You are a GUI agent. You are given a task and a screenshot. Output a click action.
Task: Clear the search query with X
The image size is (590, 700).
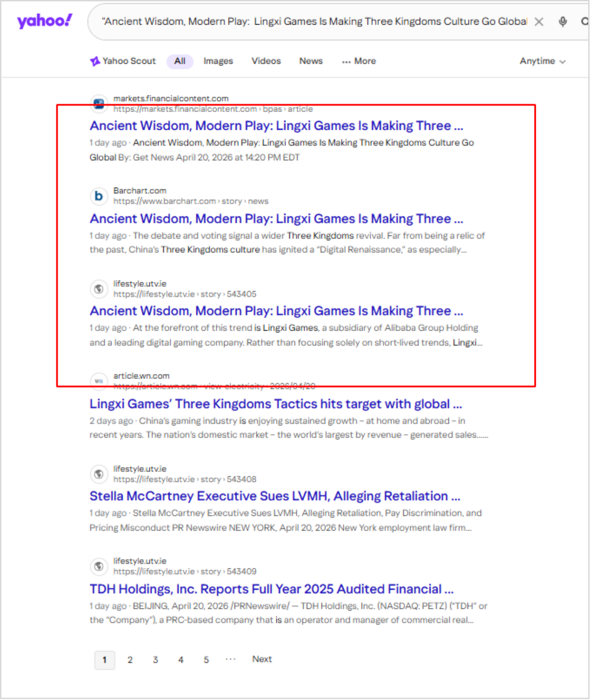pyautogui.click(x=539, y=22)
